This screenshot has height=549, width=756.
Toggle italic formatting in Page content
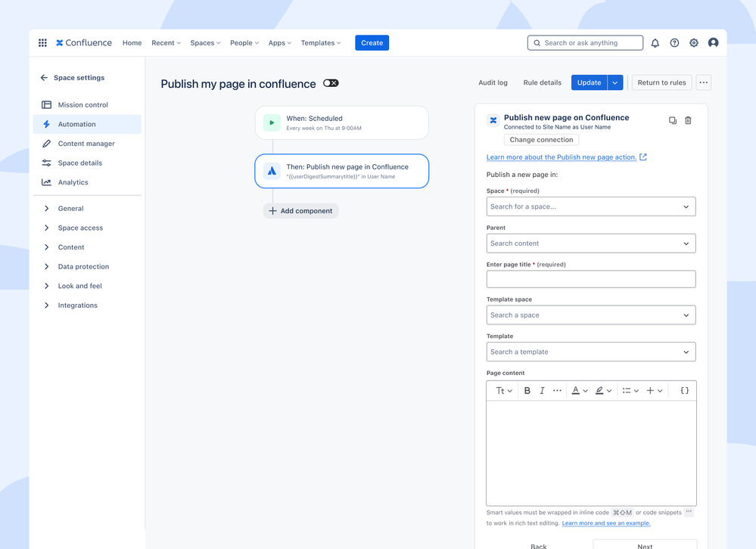pos(542,390)
